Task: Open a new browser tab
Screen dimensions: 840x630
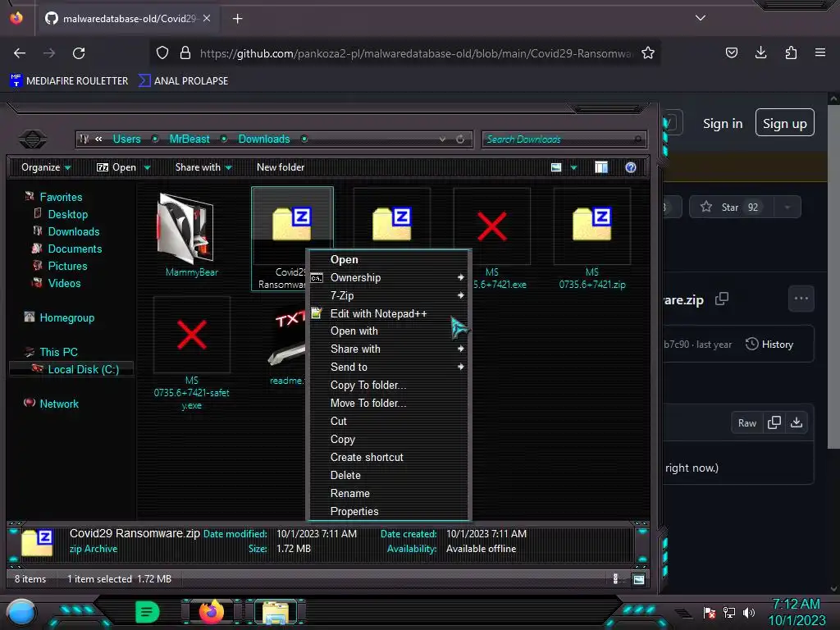Action: pos(237,19)
